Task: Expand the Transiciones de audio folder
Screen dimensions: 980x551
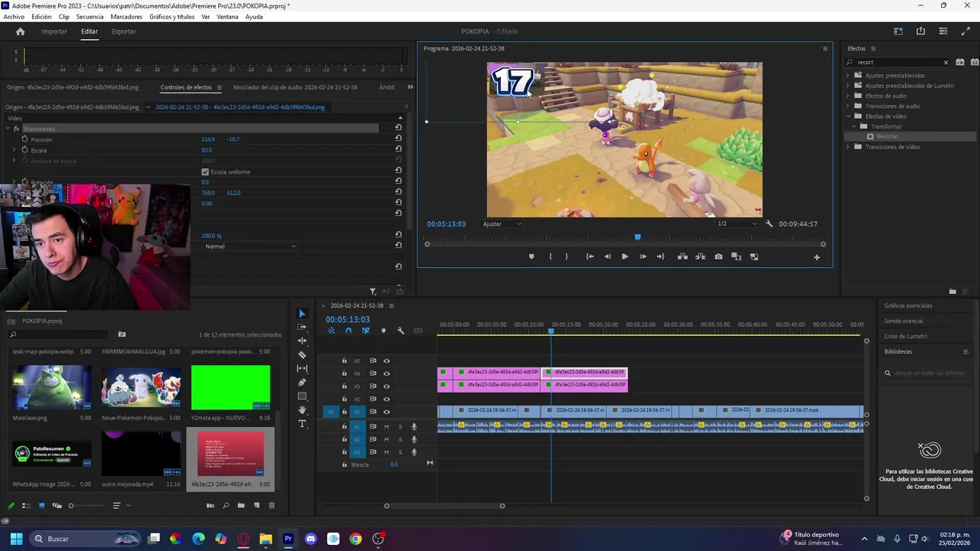Action: (848, 106)
